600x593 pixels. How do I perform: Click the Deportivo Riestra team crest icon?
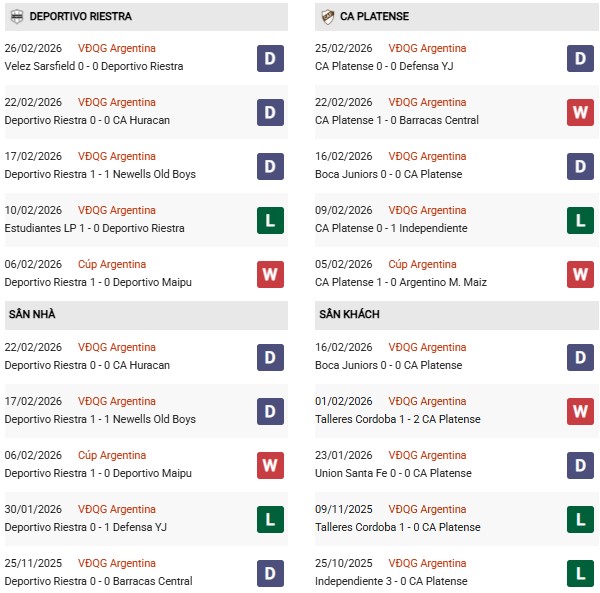coord(16,16)
